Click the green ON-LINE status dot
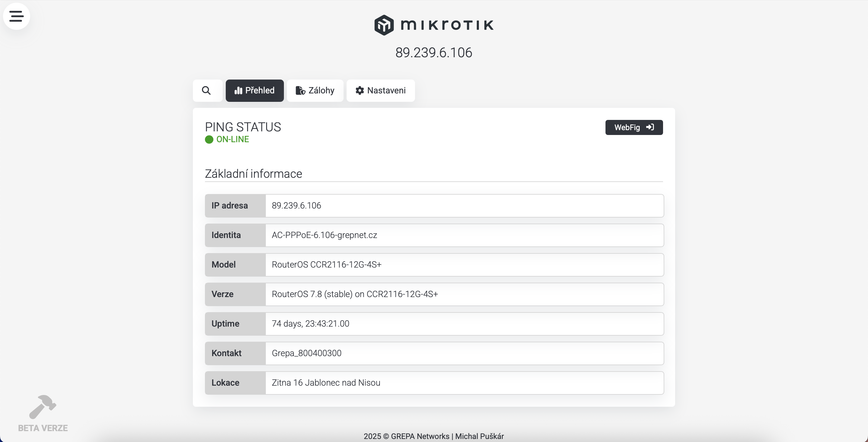Screen dimensions: 868x442 click(x=209, y=139)
